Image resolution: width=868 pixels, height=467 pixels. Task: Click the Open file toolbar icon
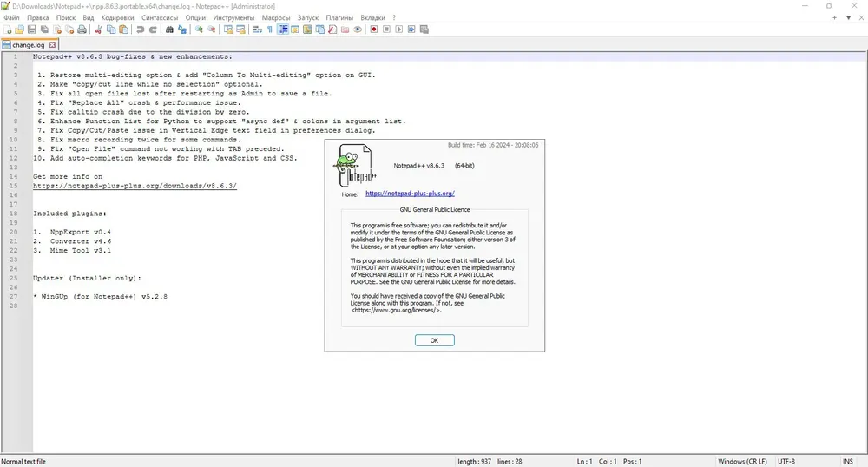click(19, 30)
